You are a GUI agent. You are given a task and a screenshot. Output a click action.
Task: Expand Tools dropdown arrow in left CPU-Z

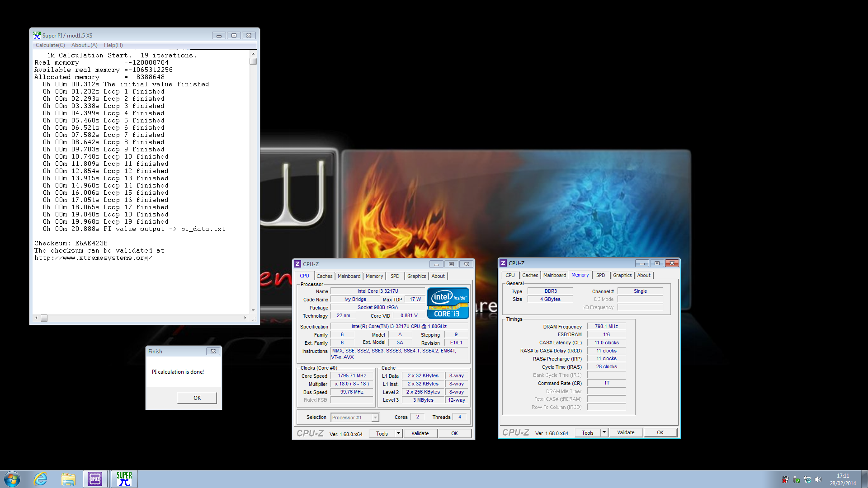[398, 433]
